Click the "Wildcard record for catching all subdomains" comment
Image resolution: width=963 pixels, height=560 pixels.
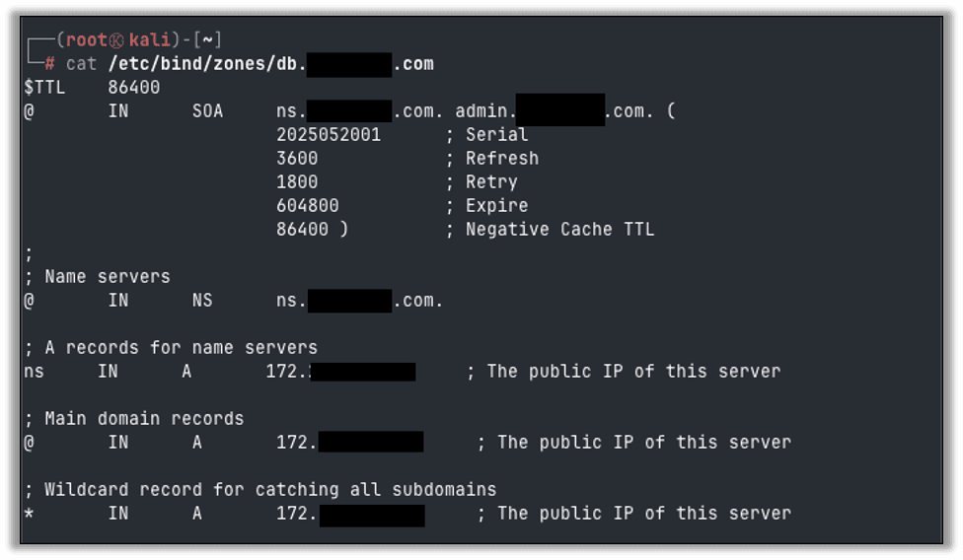tap(259, 490)
